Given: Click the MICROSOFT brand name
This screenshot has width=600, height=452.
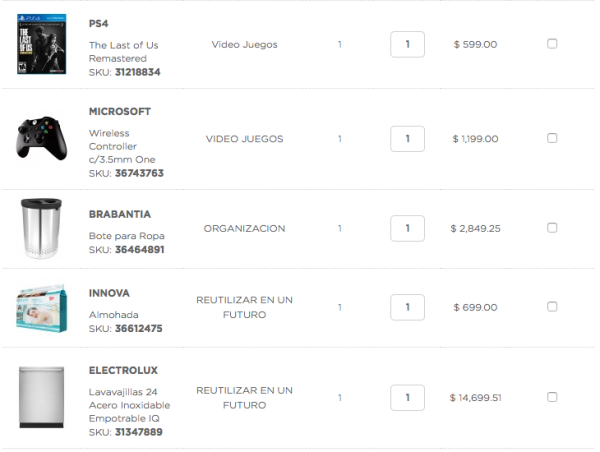Looking at the screenshot, I should click(120, 112).
